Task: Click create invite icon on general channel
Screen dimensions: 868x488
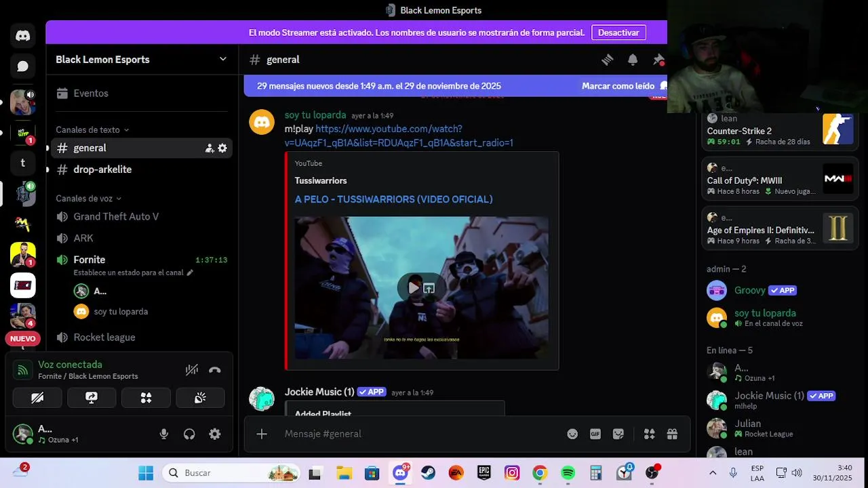Action: coord(210,148)
